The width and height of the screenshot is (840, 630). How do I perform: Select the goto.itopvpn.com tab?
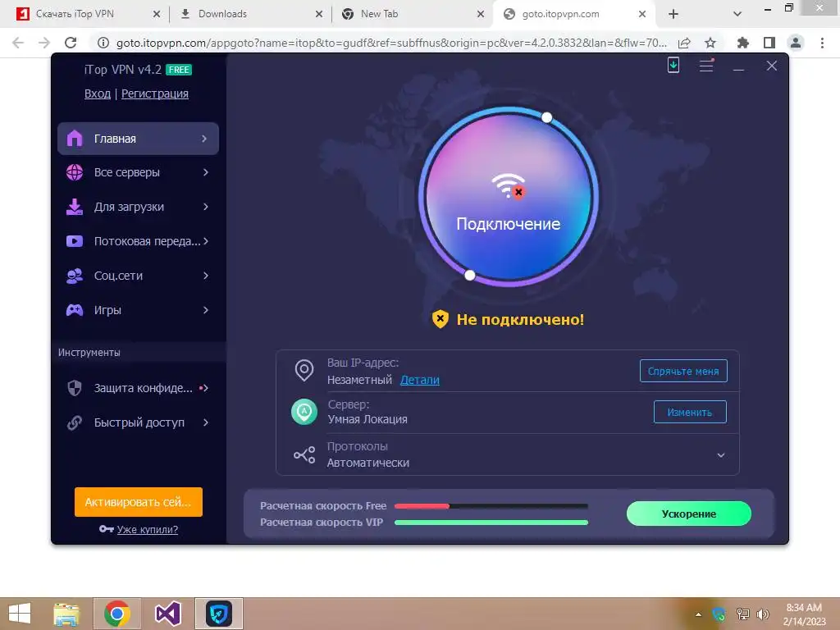(x=573, y=14)
